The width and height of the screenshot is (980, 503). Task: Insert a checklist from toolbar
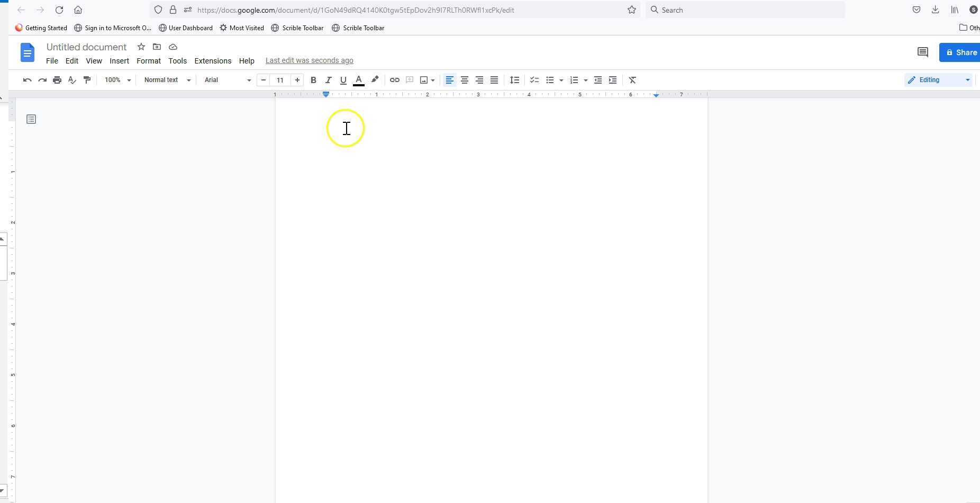point(534,80)
